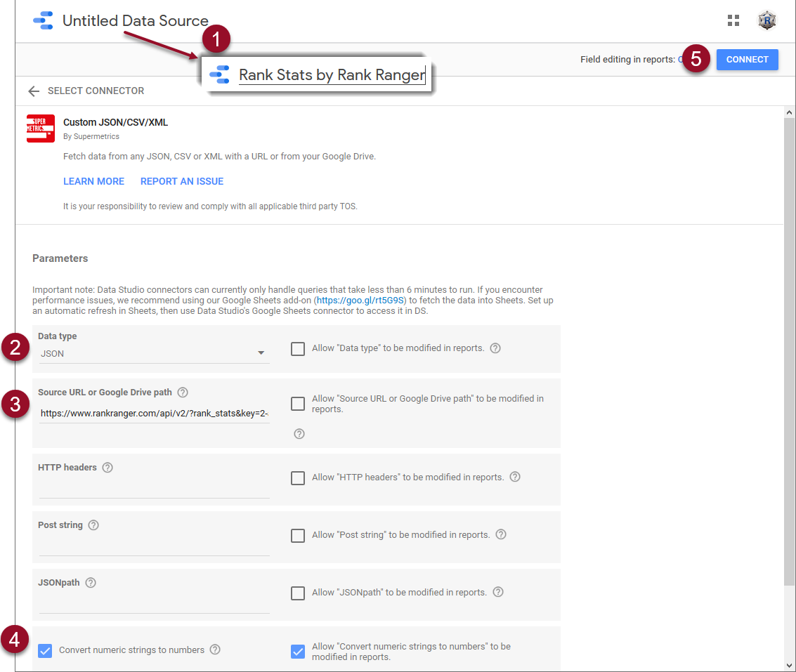Viewport: 796px width, 672px height.
Task: Click the HTTP headers input field
Action: 154,489
